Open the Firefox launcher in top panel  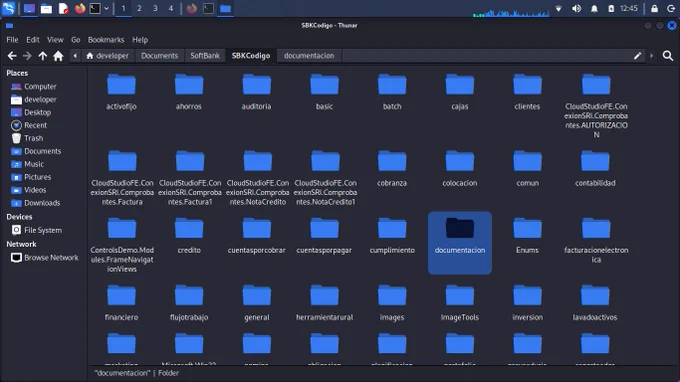coord(80,8)
